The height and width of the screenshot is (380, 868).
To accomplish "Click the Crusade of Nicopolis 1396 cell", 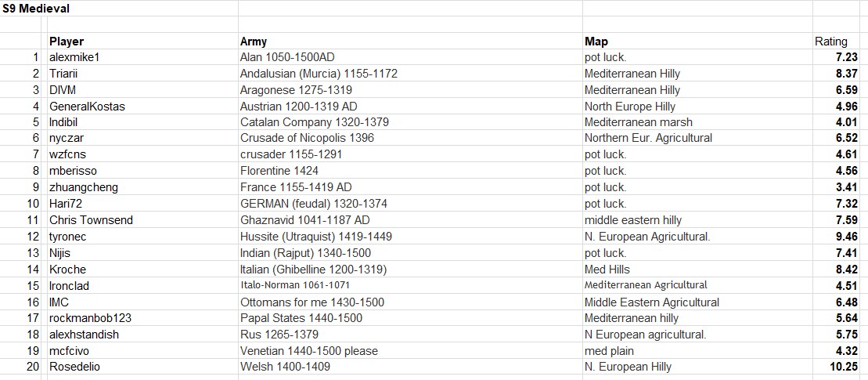I will (307, 139).
